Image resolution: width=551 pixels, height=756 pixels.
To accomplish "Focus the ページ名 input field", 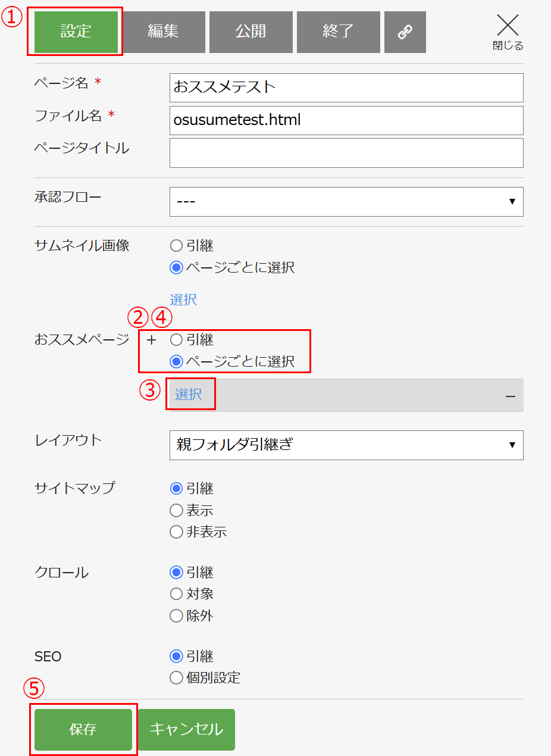I will pyautogui.click(x=346, y=88).
